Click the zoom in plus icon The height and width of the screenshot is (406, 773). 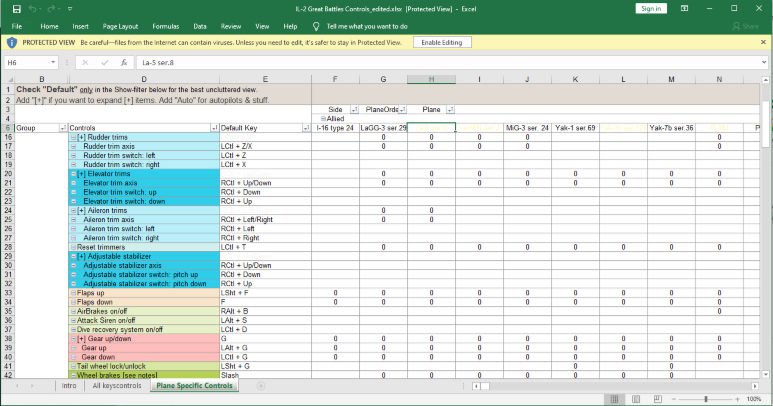[x=738, y=399]
